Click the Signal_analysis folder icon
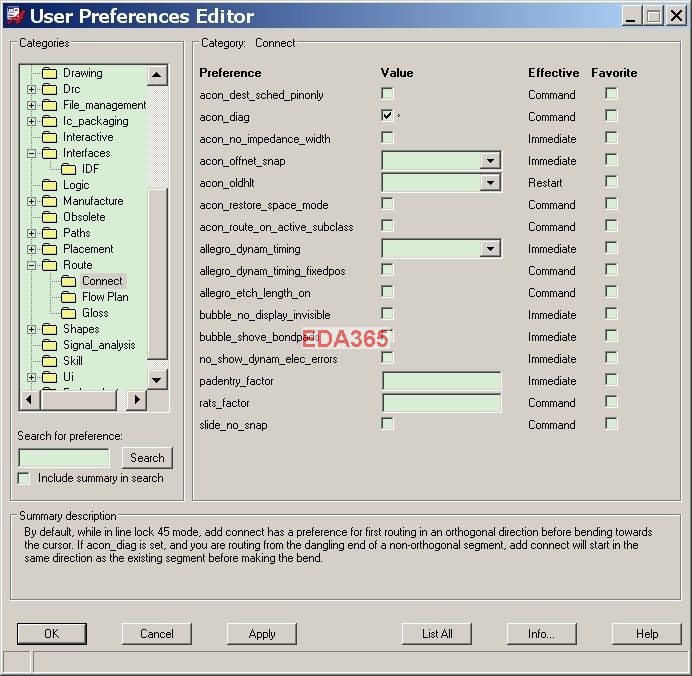This screenshot has width=692, height=676. click(x=49, y=345)
